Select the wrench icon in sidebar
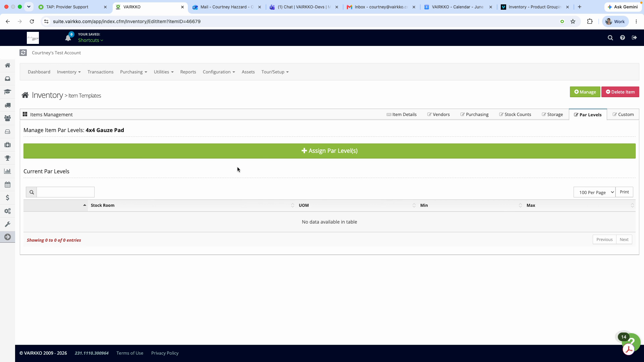The width and height of the screenshot is (644, 362). pos(7,224)
